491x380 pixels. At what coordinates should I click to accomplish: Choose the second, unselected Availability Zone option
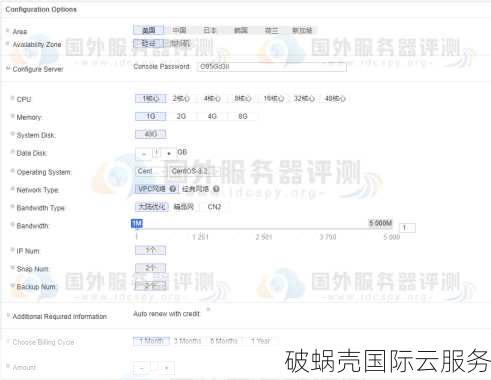click(x=179, y=44)
